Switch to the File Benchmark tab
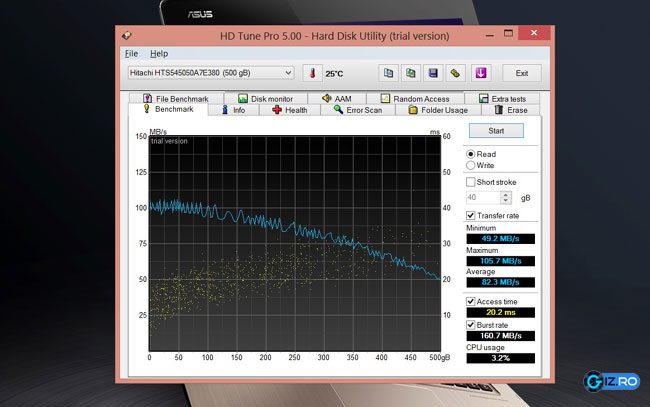The width and height of the screenshot is (650, 407). click(176, 98)
